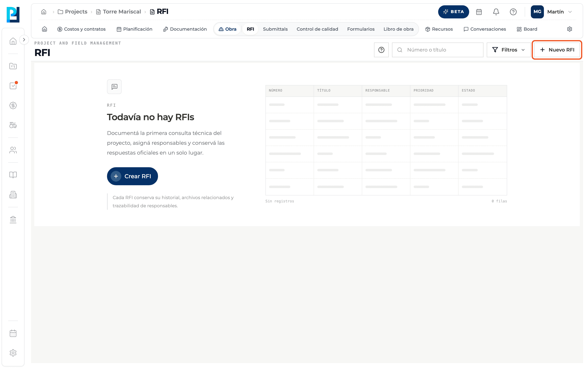The height and width of the screenshot is (368, 588).
Task: Focus the Número o título search field
Action: click(438, 50)
